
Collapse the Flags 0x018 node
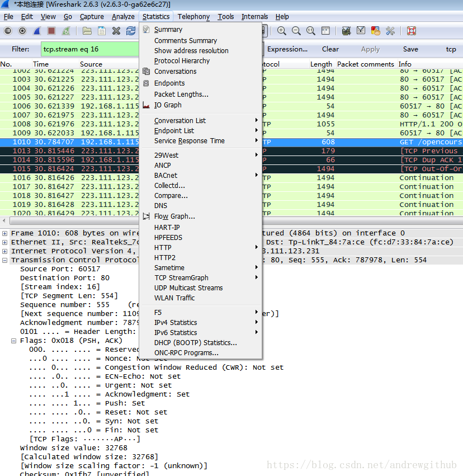pos(13,341)
